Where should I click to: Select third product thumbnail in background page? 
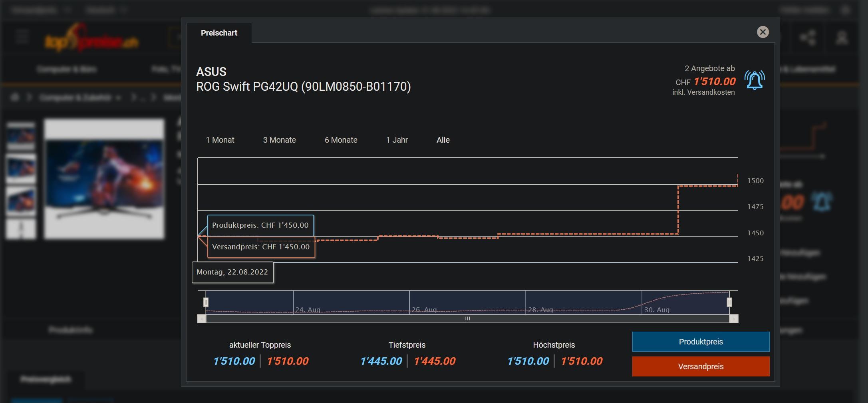[21, 201]
